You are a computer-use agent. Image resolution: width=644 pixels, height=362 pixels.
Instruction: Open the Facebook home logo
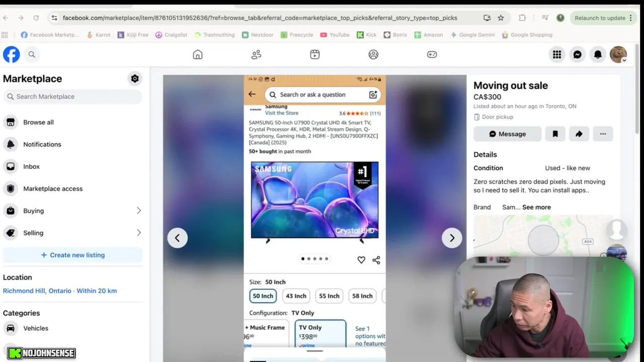click(x=11, y=54)
